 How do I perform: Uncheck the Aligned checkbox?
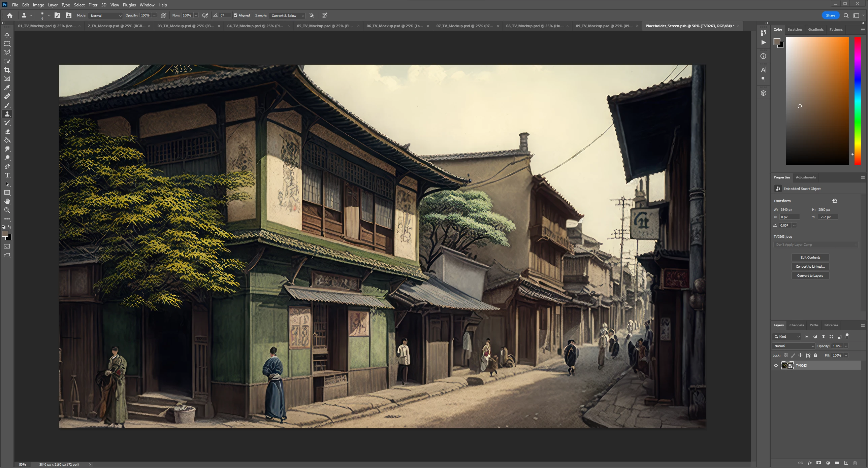[235, 15]
